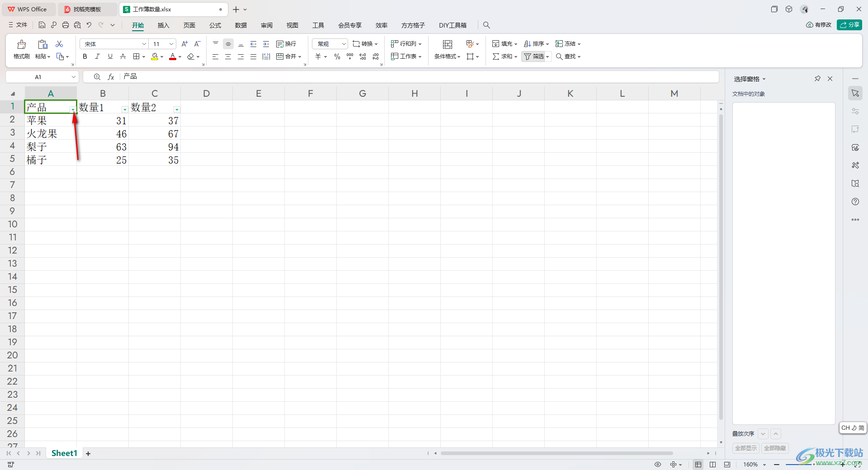Open the Rows and Columns (行和列) menu
The height and width of the screenshot is (470, 868).
pos(406,44)
